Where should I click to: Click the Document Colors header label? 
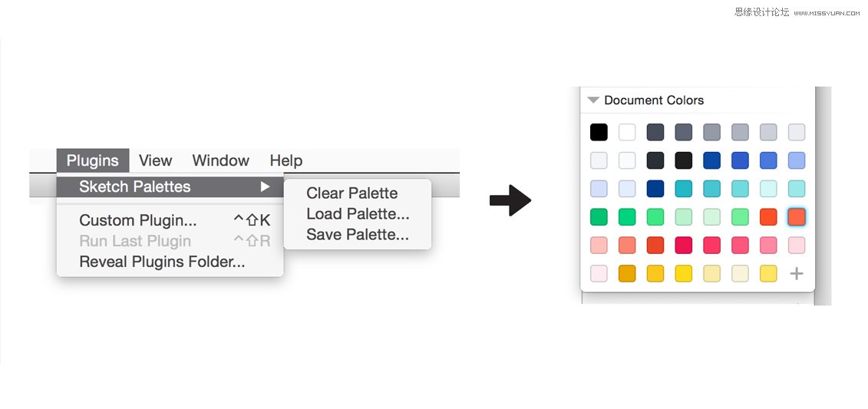click(x=653, y=101)
